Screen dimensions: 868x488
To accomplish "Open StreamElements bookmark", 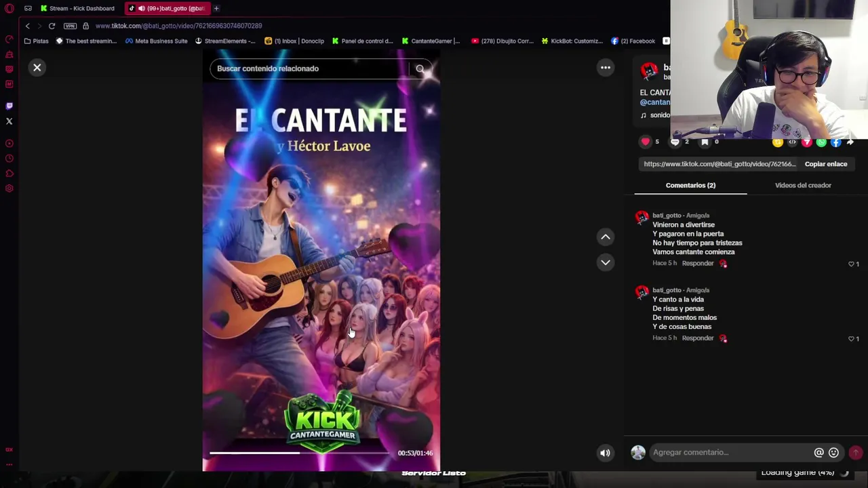I will pyautogui.click(x=224, y=41).
